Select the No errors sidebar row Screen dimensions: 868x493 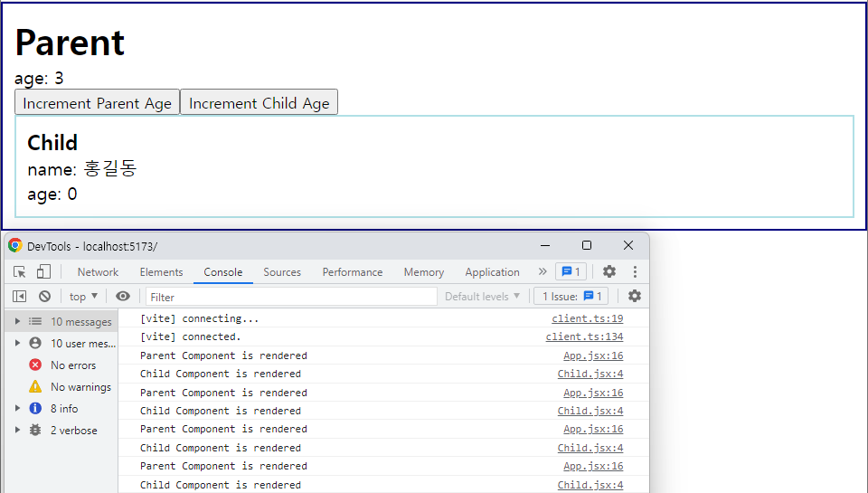click(x=61, y=365)
